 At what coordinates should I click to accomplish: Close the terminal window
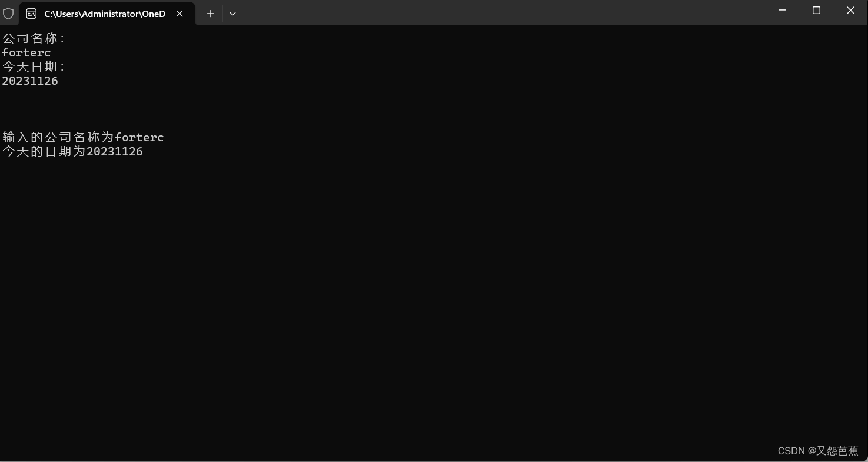[850, 11]
